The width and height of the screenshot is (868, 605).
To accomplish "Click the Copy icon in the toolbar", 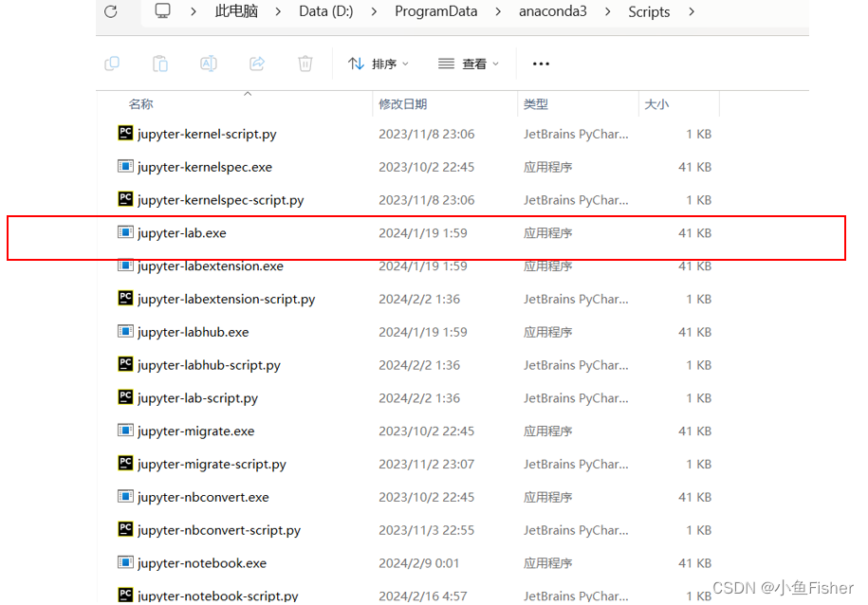I will [112, 63].
